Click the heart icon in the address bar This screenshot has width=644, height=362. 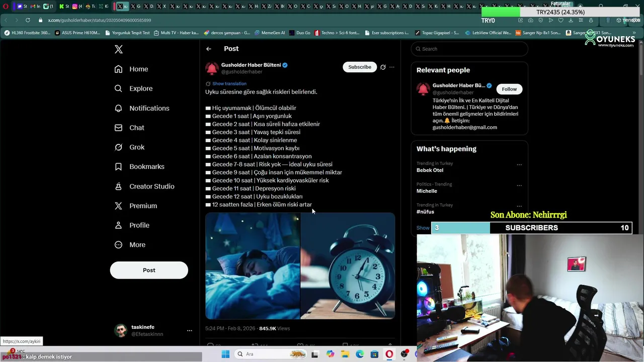click(560, 20)
